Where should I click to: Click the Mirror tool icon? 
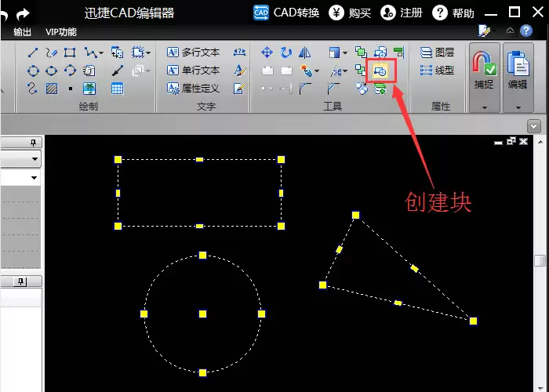tap(304, 53)
